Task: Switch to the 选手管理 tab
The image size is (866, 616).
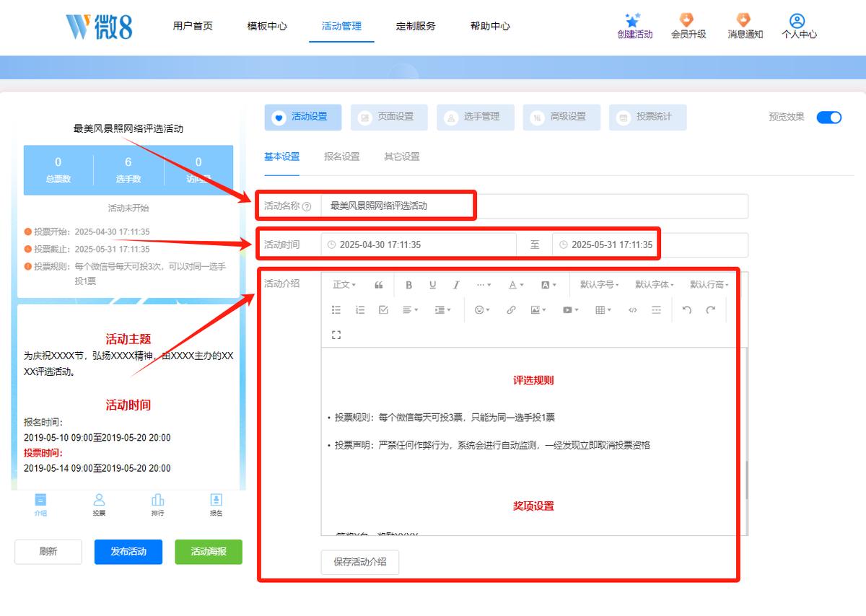Action: [x=475, y=117]
